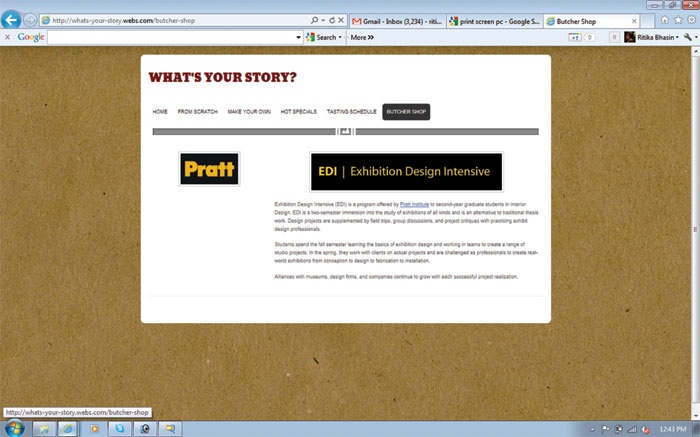This screenshot has width=700, height=437.
Task: Close the Butcher Shop tab
Action: pos(634,21)
